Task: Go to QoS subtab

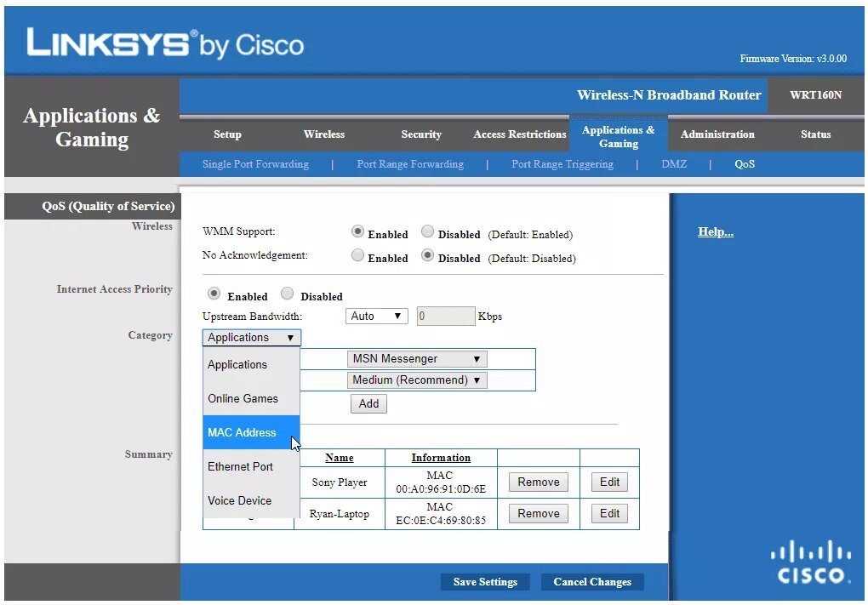Action: (745, 164)
